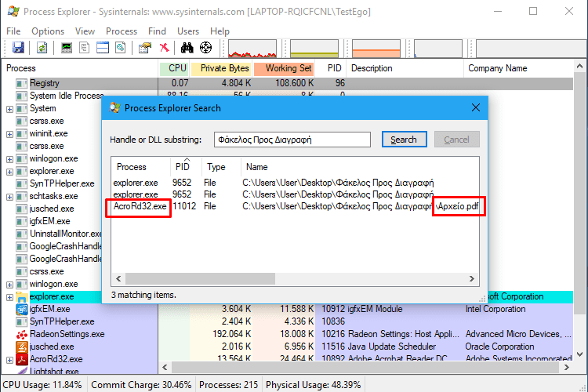Close the Process Explorer Search dialog
Image resolution: width=588 pixels, height=392 pixels.
(x=476, y=108)
